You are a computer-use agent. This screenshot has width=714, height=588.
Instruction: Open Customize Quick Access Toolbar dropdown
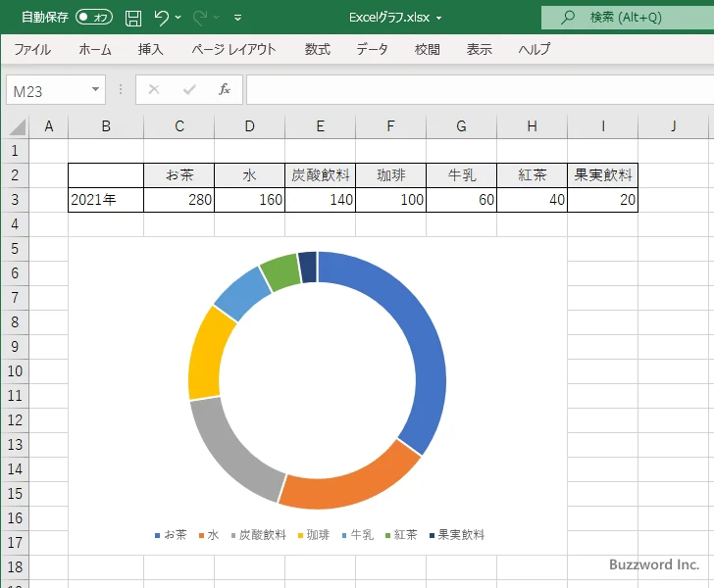pyautogui.click(x=237, y=18)
